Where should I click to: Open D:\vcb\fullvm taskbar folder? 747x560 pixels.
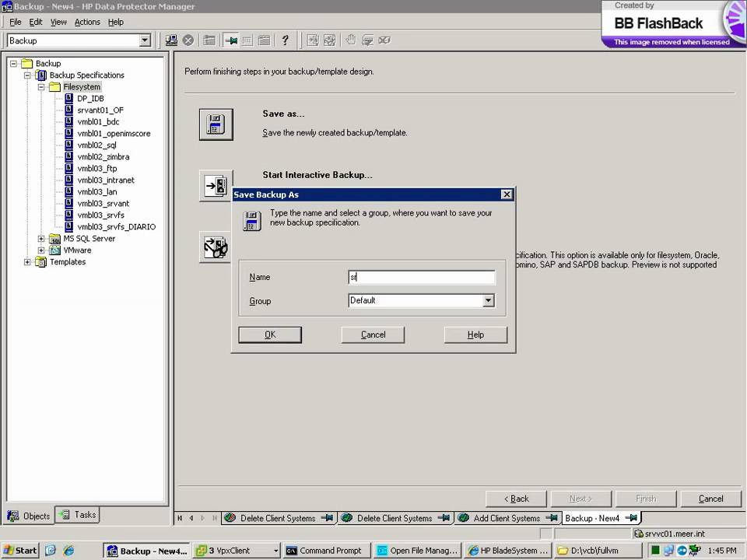pyautogui.click(x=598, y=551)
